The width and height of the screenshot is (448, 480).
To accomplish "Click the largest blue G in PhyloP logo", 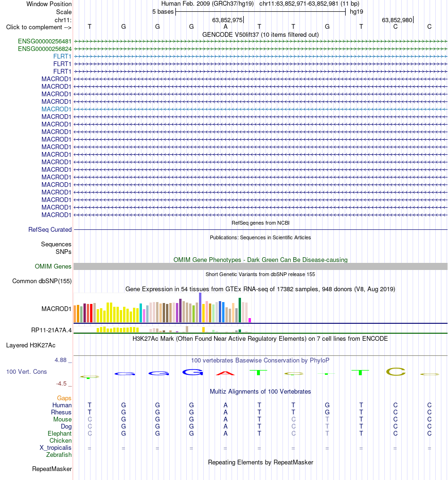I will 193,372.
